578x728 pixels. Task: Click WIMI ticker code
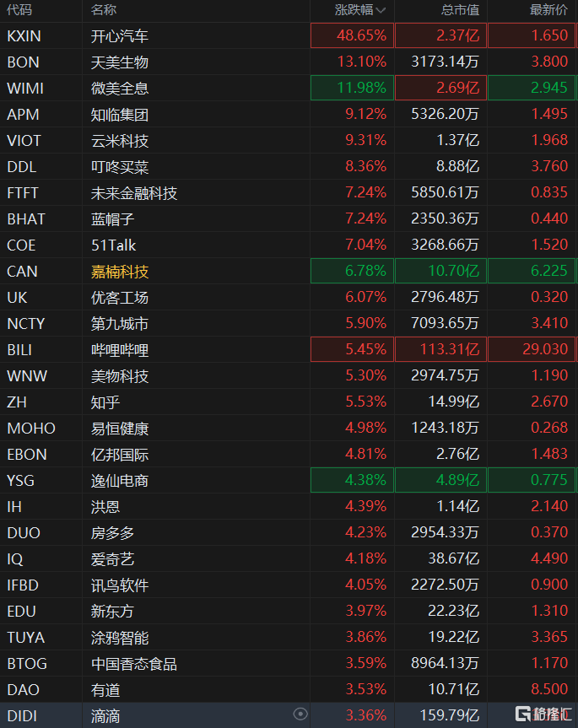click(25, 89)
